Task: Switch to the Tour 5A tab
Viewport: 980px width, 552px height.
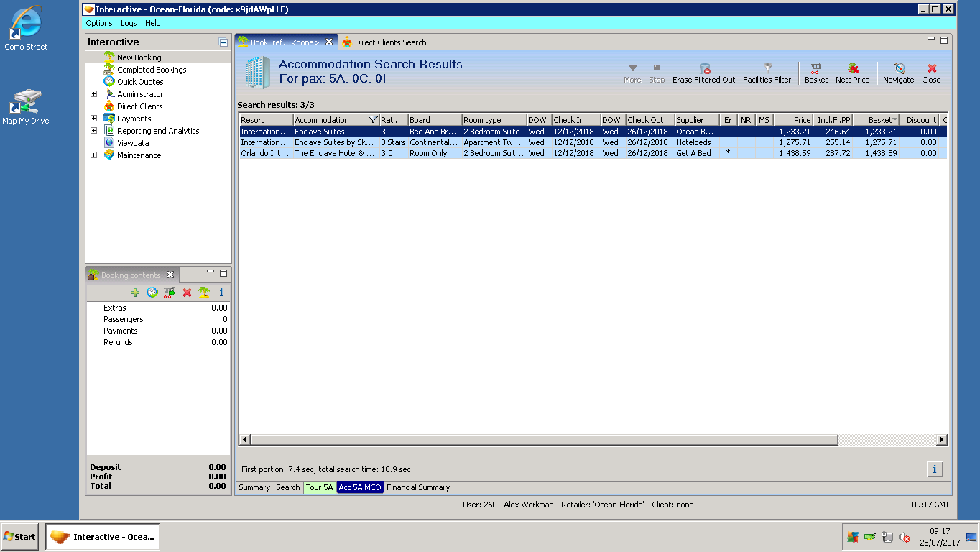Action: pos(320,487)
